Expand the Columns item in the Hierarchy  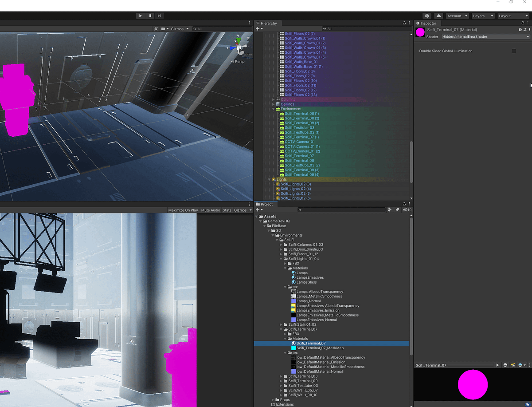273,99
